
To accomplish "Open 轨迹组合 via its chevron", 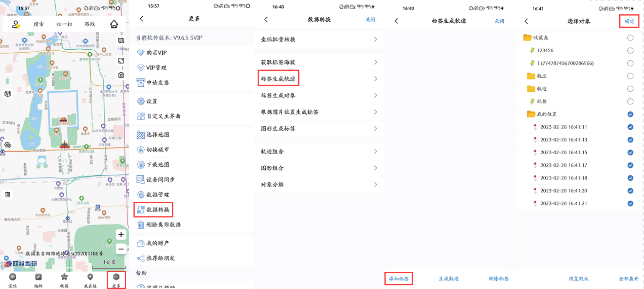I will click(x=375, y=152).
